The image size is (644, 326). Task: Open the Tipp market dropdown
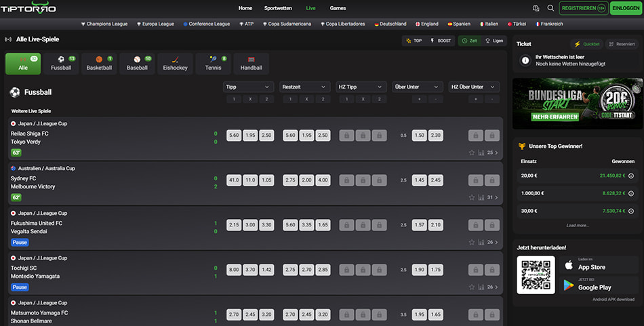248,87
